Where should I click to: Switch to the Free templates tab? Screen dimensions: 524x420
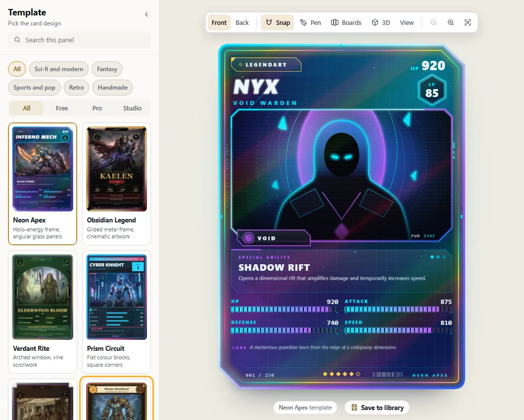click(x=62, y=108)
